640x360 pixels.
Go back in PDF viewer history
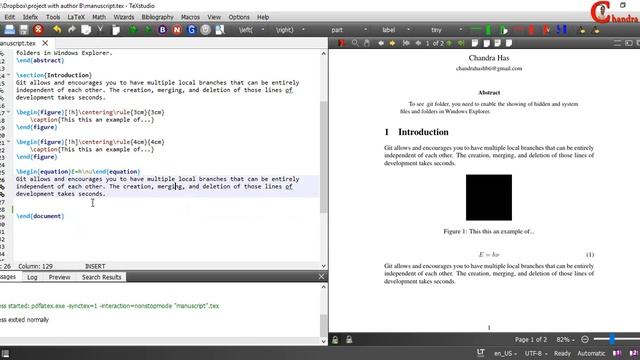(x=381, y=43)
